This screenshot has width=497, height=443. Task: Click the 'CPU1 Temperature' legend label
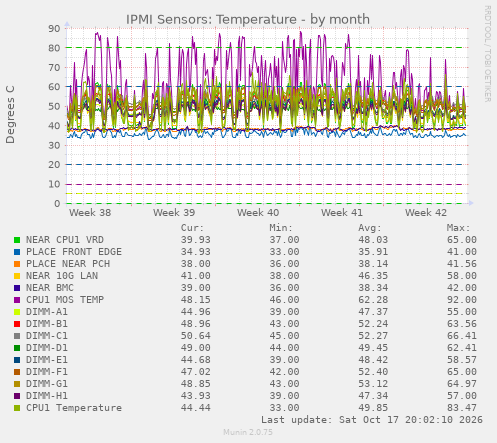point(74,408)
